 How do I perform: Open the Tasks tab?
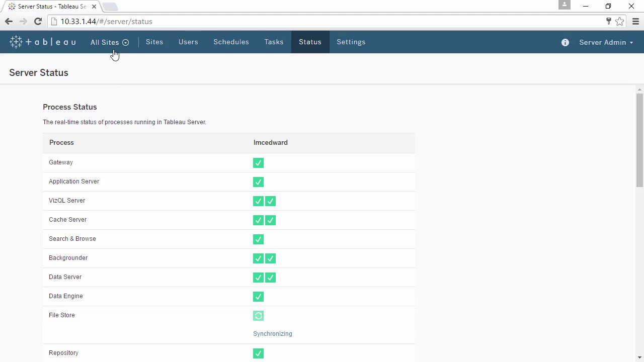pyautogui.click(x=274, y=42)
